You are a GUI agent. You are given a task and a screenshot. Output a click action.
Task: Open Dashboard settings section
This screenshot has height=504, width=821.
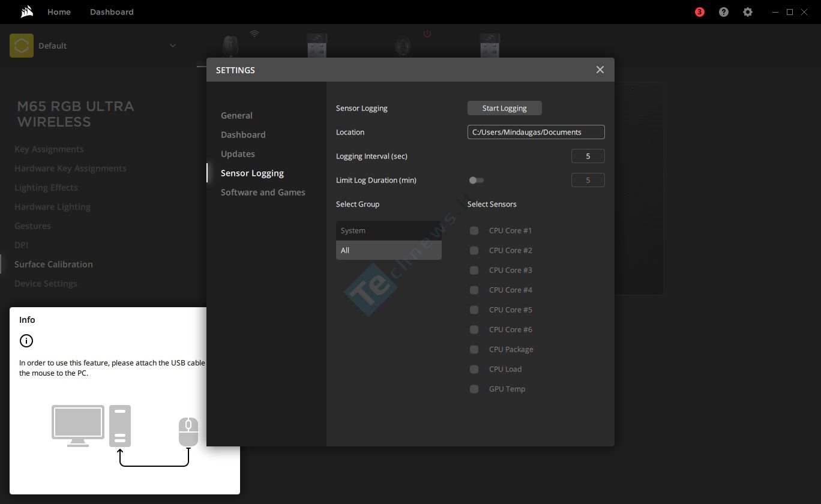(243, 134)
